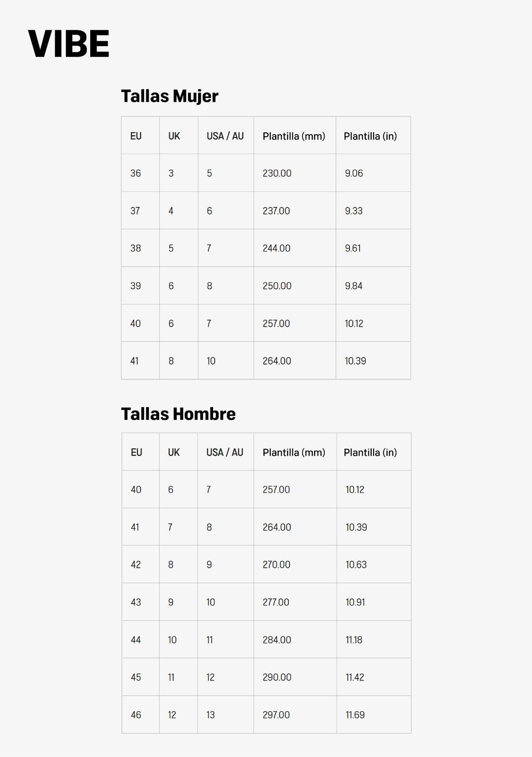The image size is (532, 757).
Task: Select the Tallas Mujer heading
Action: [x=170, y=96]
